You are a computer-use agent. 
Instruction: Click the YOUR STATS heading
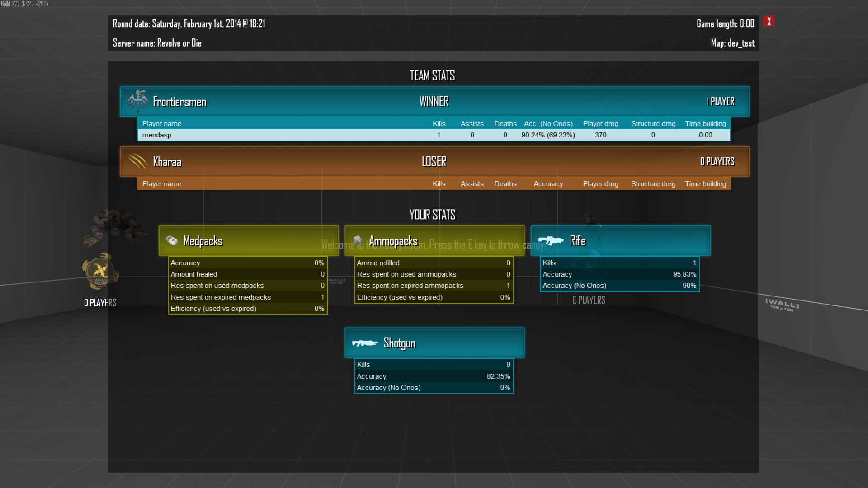[432, 215]
